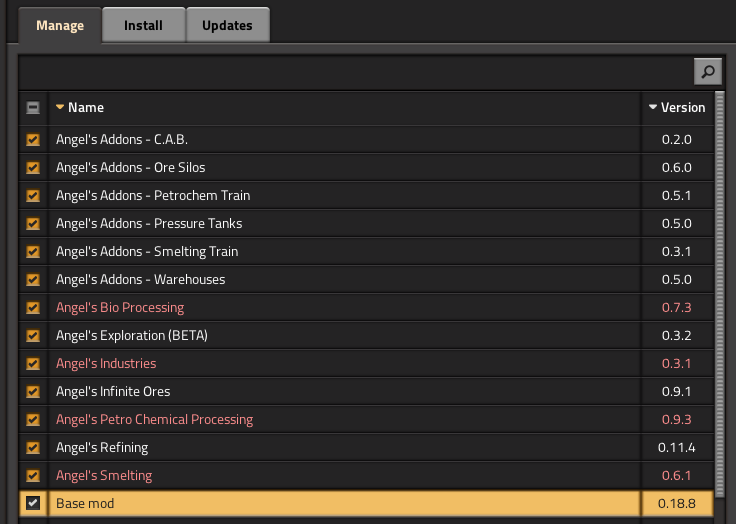Screen dimensions: 736x524
Task: Toggle Angel's Addons - Warehouses checkbox
Action: pyautogui.click(x=33, y=279)
